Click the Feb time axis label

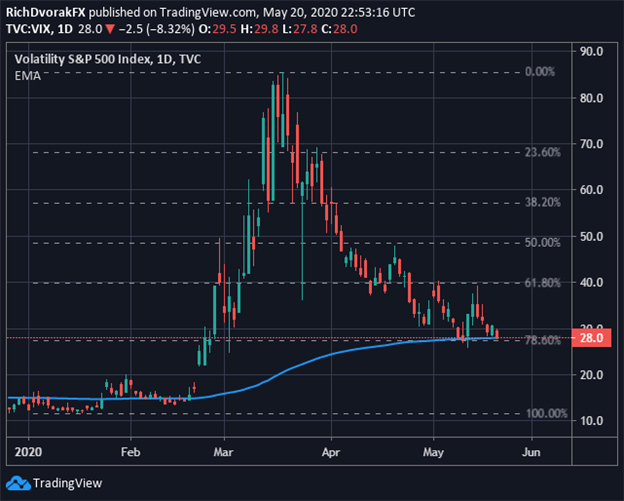[x=131, y=452]
